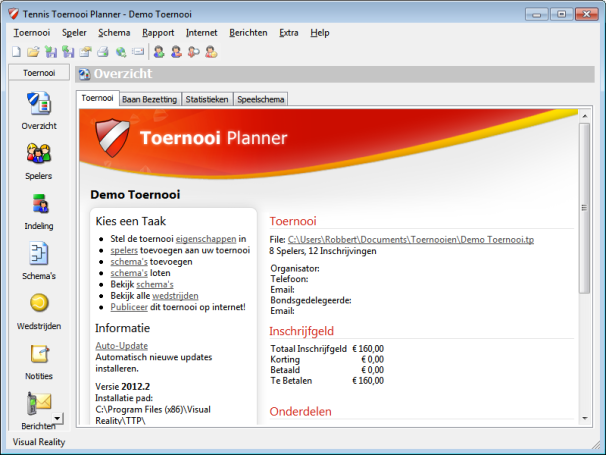The width and height of the screenshot is (606, 455).
Task: Click the Demo Toernooi heading
Action: click(135, 194)
